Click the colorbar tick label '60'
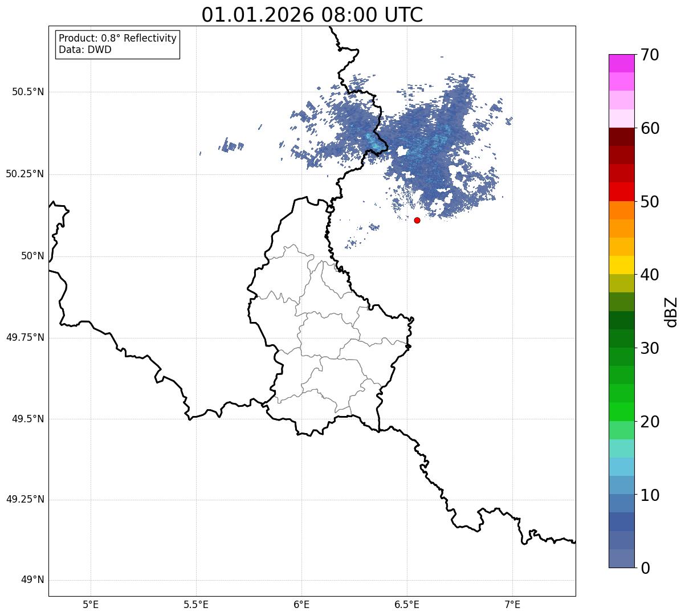Image resolution: width=685 pixels, height=616 pixels. [650, 128]
